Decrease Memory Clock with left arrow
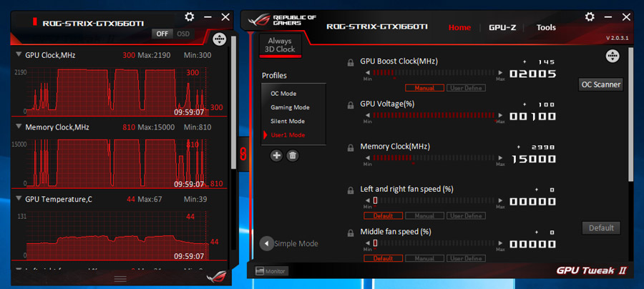 [367, 158]
